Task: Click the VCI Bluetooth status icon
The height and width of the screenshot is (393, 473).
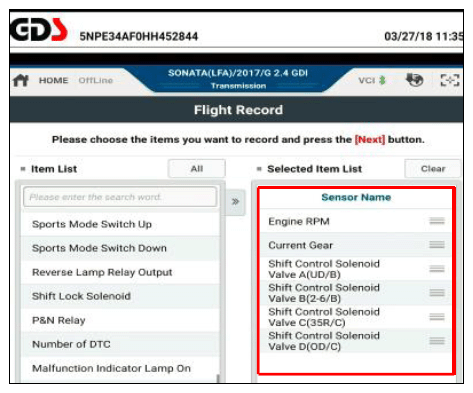Action: 382,80
